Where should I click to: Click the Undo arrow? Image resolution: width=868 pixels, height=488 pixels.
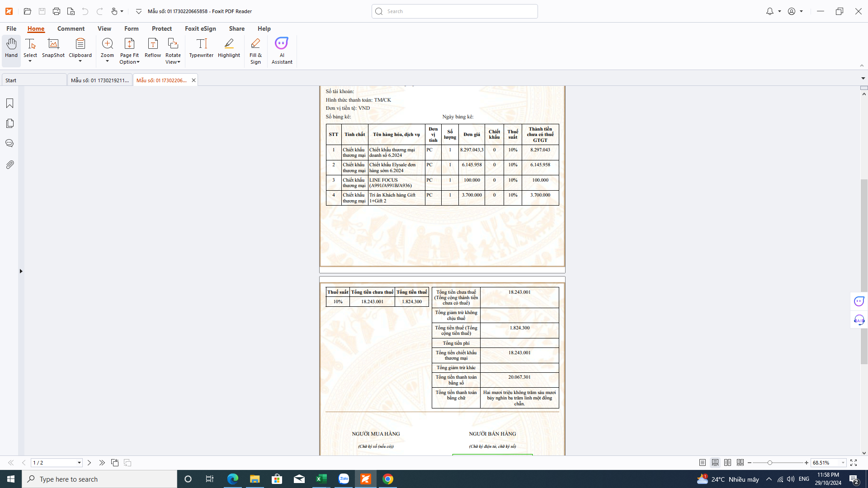click(x=85, y=11)
